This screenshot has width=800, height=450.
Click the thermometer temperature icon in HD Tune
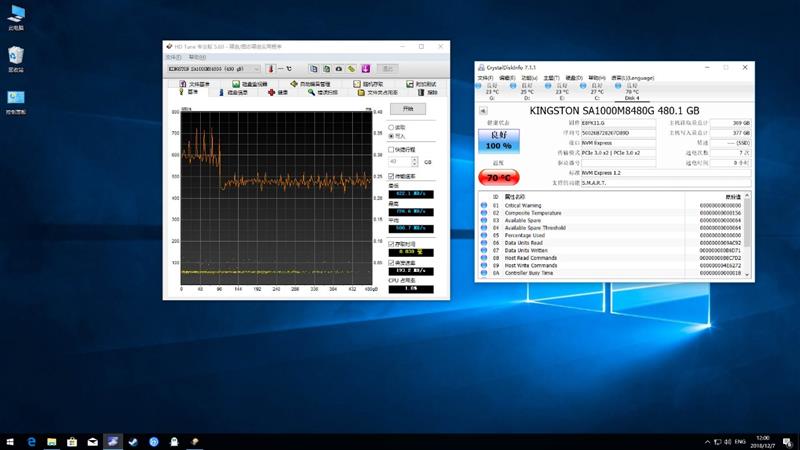pyautogui.click(x=271, y=69)
